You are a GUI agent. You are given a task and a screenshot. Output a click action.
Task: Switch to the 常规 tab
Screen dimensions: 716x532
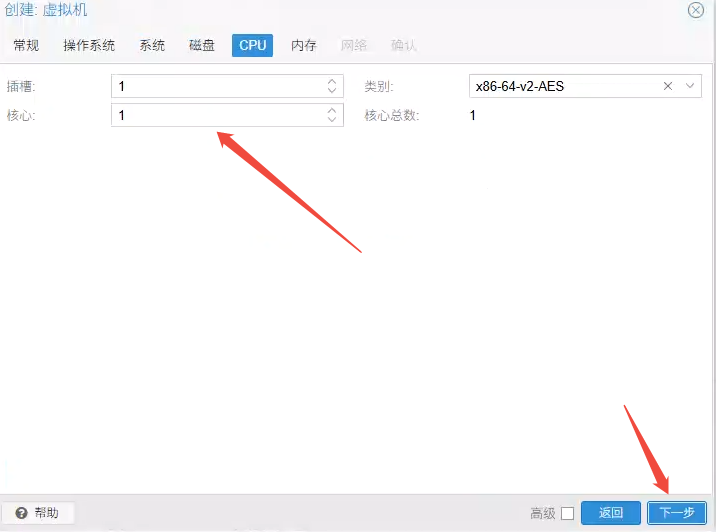pos(27,45)
